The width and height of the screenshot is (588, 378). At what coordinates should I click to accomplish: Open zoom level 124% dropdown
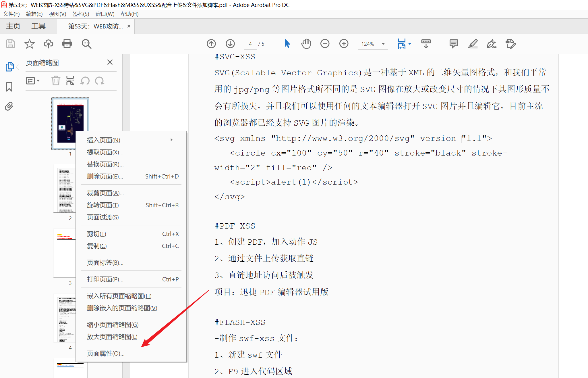tap(383, 44)
